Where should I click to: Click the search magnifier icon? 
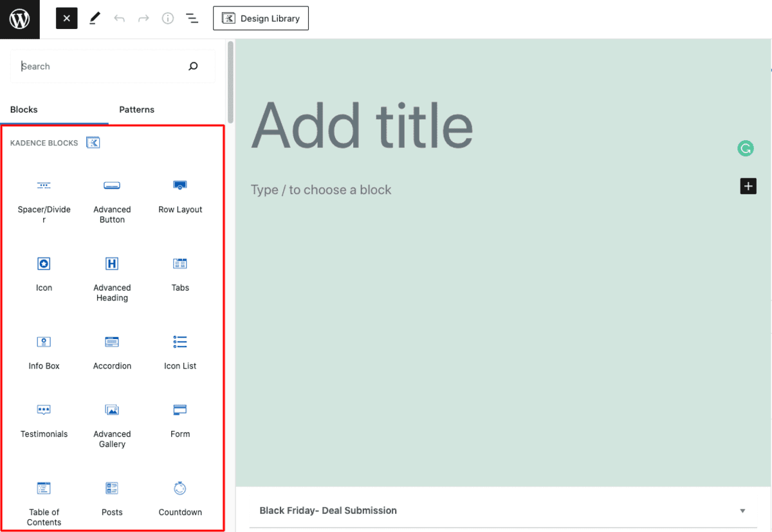193,66
